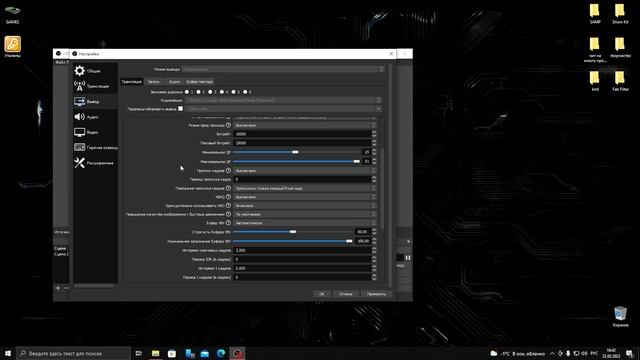Click help icon next to VBV buffer
This screenshot has height=360, width=640.
click(228, 223)
